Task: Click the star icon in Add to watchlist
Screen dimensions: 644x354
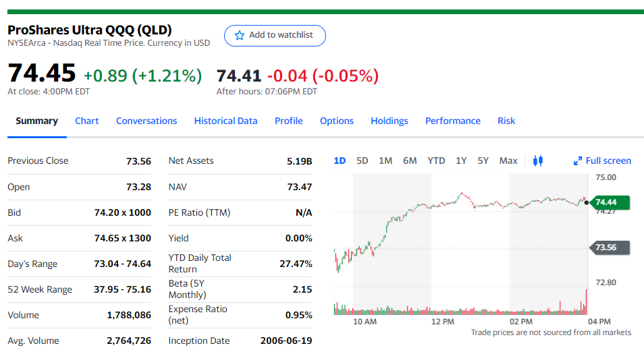Action: [x=240, y=35]
